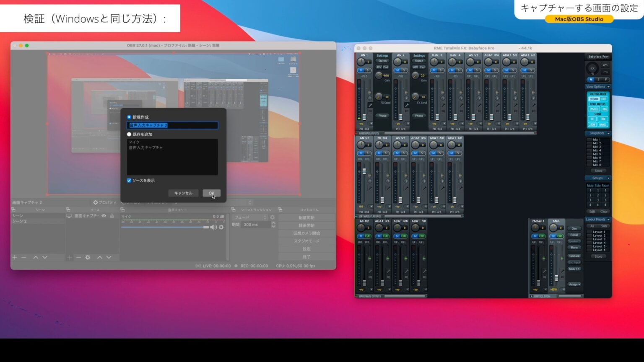Remove the selected scene with the minus icon

coord(24,257)
